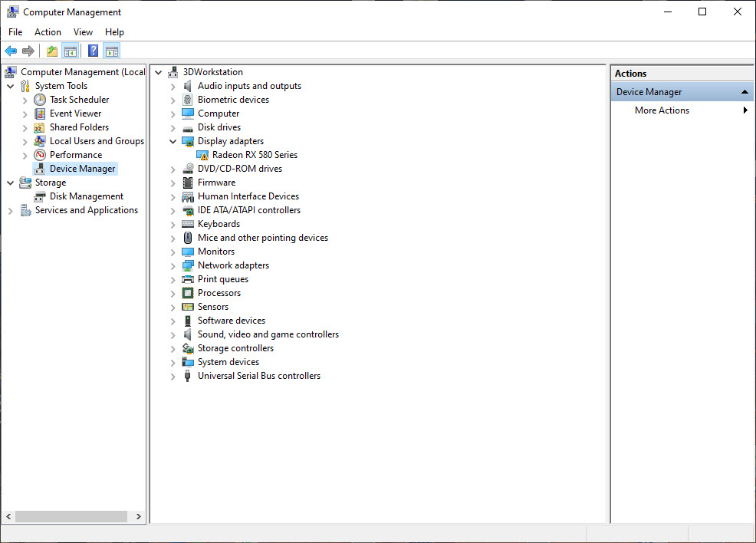
Task: Click the Keyboards icon
Action: [x=188, y=224]
